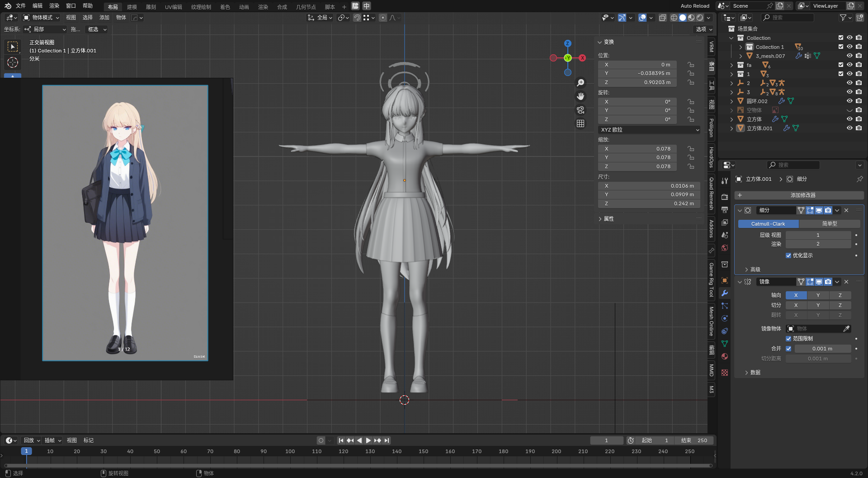Click the zoom magnifier icon in the viewport

pyautogui.click(x=580, y=83)
